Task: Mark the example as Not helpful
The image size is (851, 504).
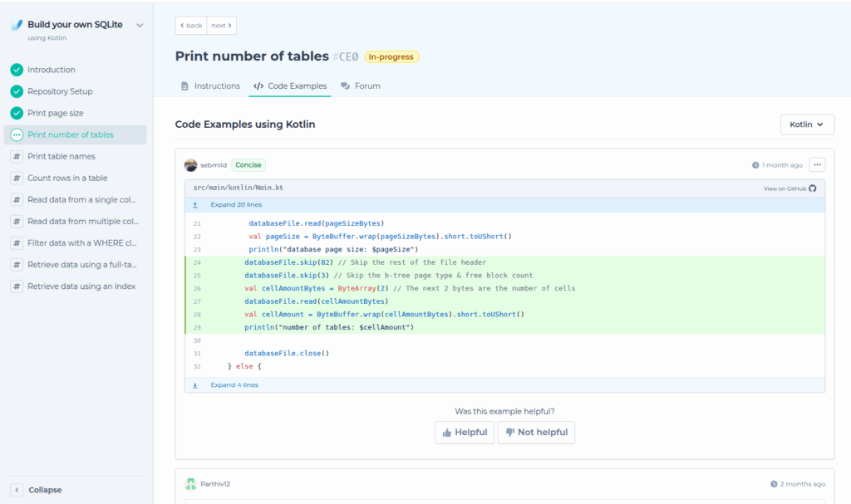Action: point(536,433)
